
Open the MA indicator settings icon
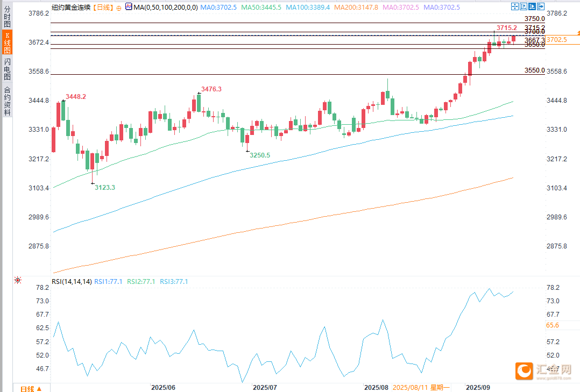point(129,6)
